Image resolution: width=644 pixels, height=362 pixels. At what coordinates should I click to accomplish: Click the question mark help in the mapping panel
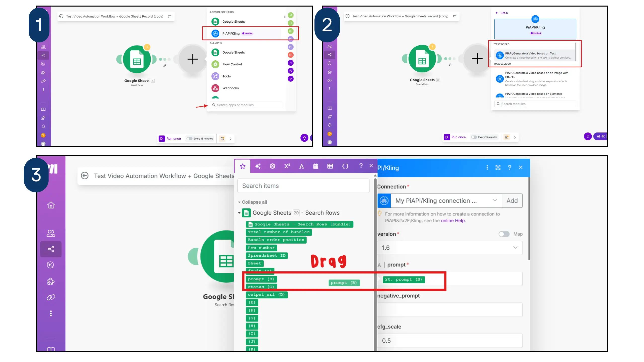(x=361, y=166)
